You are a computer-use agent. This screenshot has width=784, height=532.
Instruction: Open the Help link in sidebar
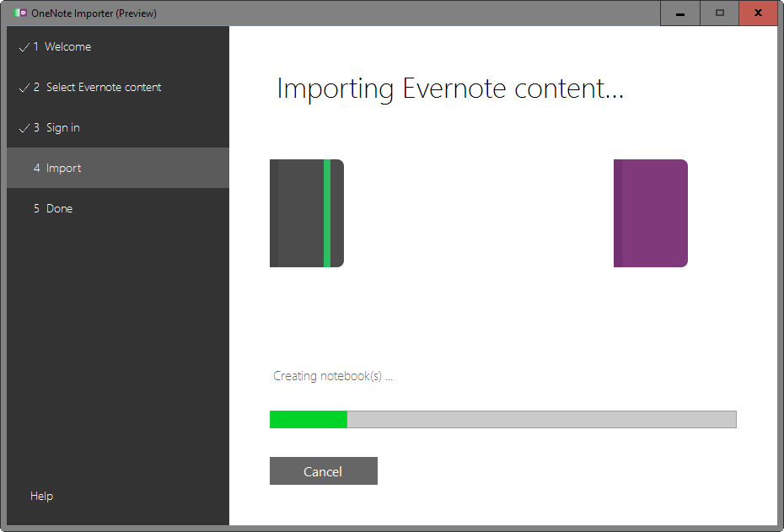41,496
